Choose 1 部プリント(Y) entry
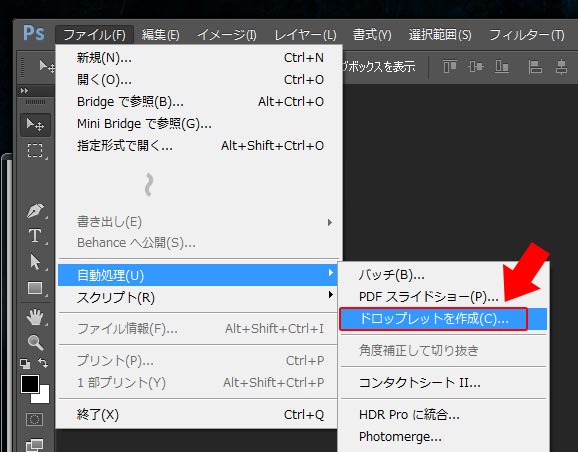578x452 pixels. pos(199,383)
